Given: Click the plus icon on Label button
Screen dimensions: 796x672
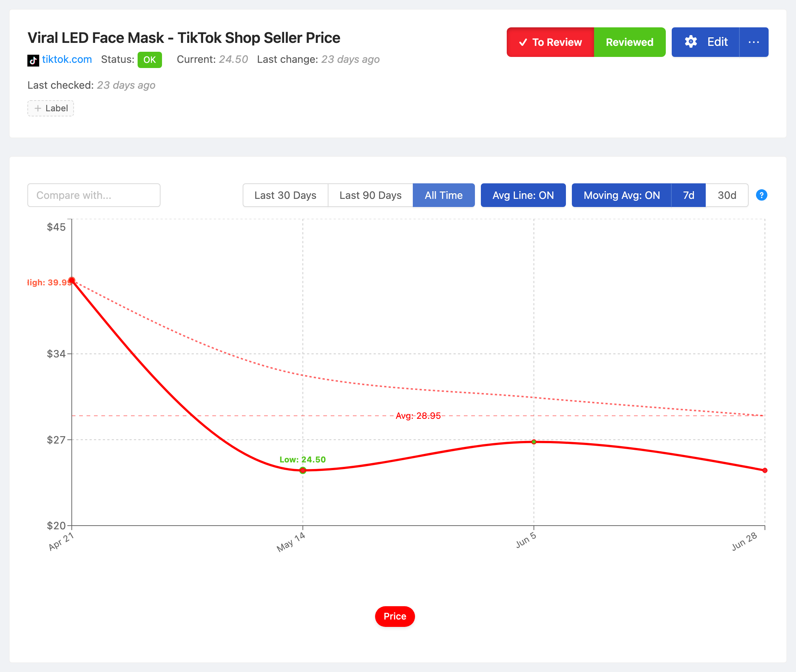Looking at the screenshot, I should click(38, 108).
